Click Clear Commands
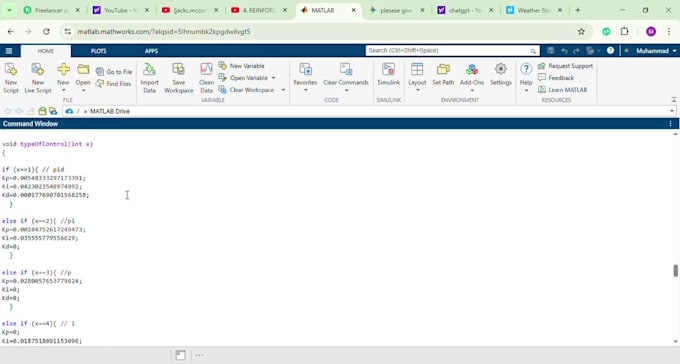This screenshot has height=364, width=680. point(346,78)
